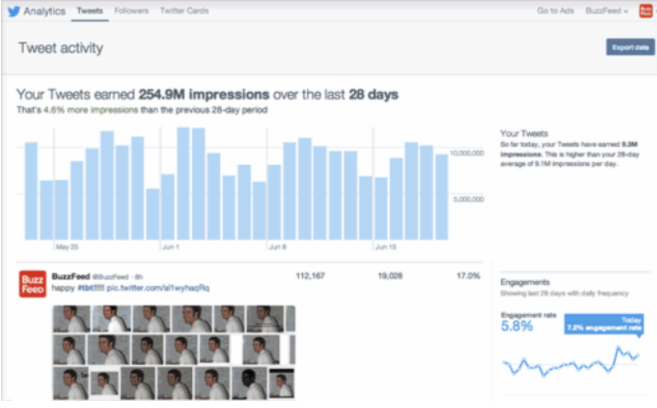Click the Go to Ads link

tap(557, 11)
